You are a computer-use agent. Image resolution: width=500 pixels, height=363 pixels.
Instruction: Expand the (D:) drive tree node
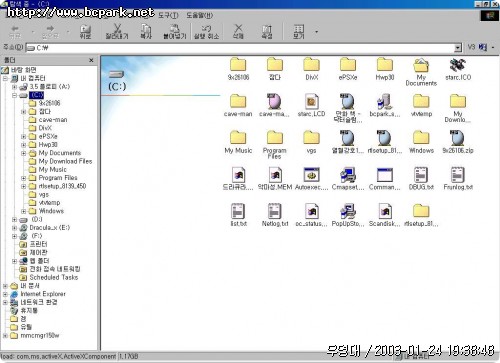(14, 219)
